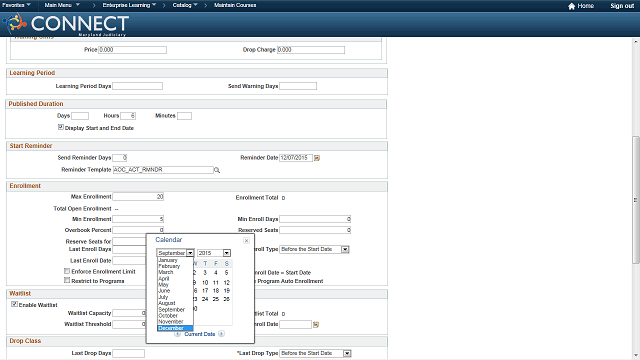The height and width of the screenshot is (360, 640).
Task: Check Restrict to Programs box
Action: tap(67, 280)
